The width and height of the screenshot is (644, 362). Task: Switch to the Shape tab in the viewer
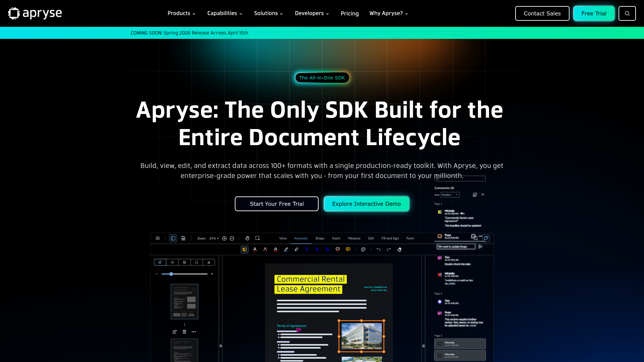click(x=320, y=238)
